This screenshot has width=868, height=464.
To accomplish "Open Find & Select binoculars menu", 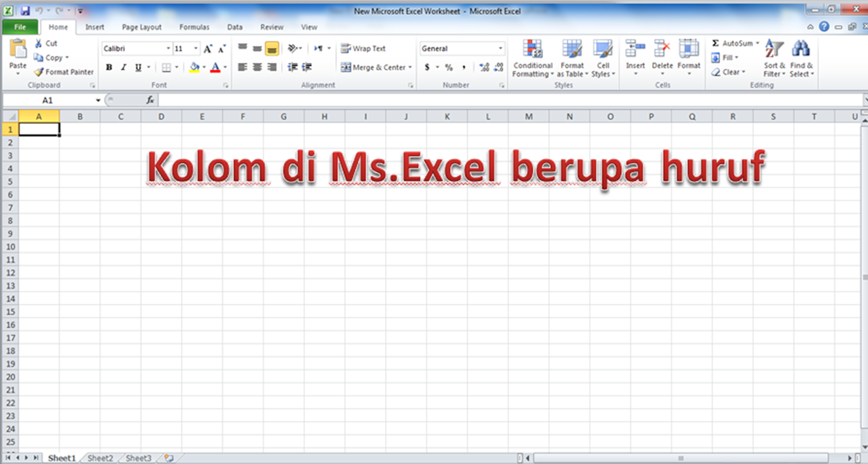I will 801,58.
